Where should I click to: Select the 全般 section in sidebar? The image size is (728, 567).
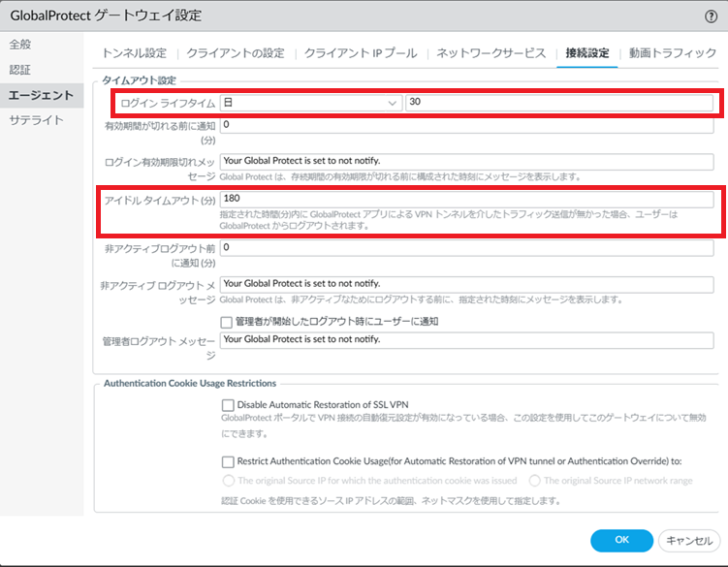coord(20,45)
